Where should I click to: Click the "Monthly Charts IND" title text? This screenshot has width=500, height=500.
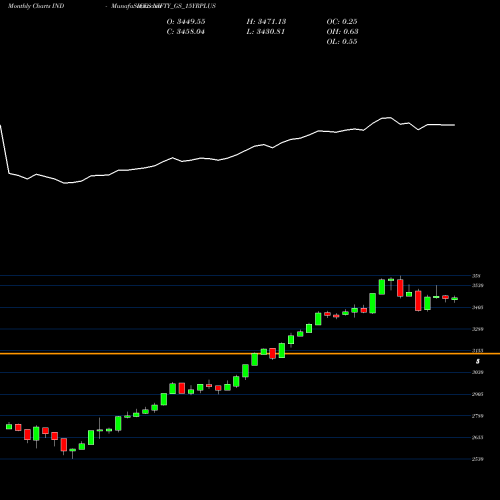click(36, 6)
